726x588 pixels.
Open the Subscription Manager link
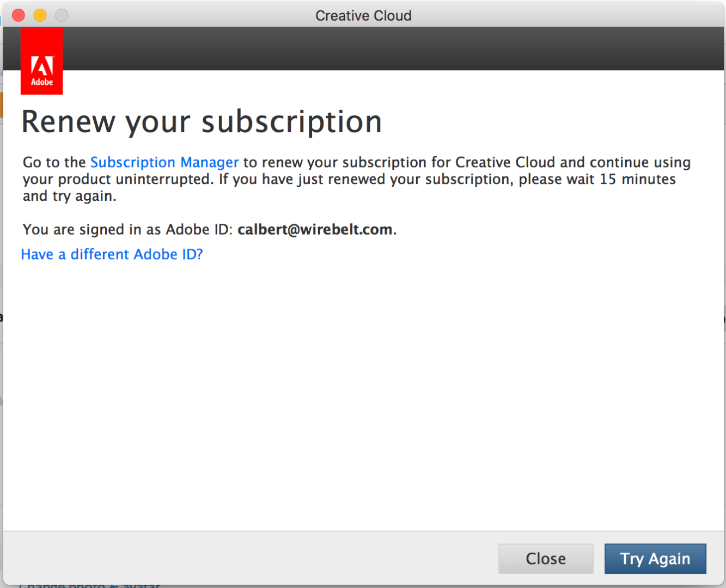pos(164,162)
